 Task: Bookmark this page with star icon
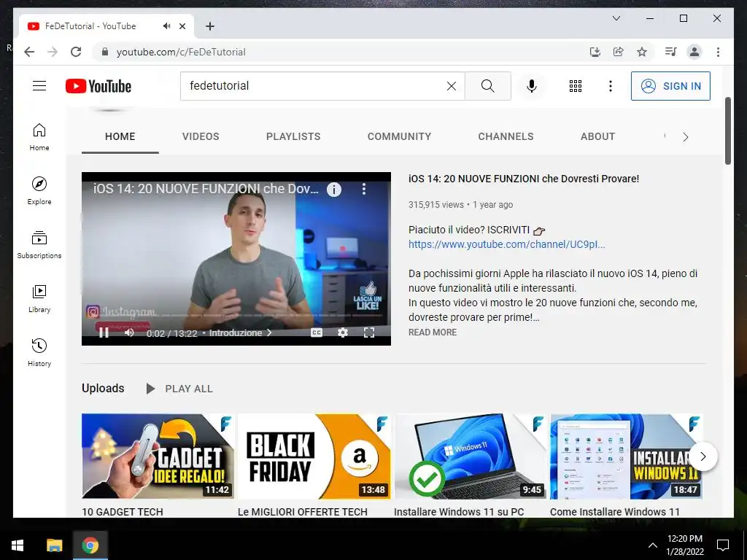(x=642, y=52)
